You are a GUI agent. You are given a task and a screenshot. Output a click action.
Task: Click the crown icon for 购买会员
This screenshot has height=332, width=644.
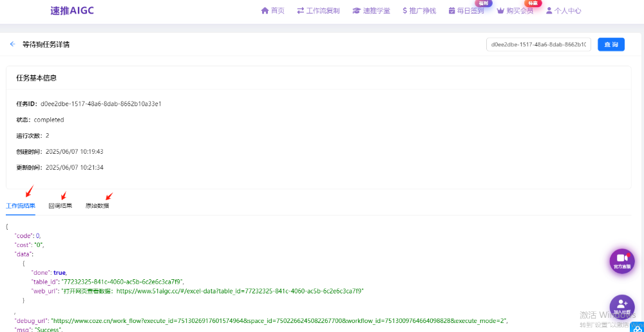(x=500, y=11)
